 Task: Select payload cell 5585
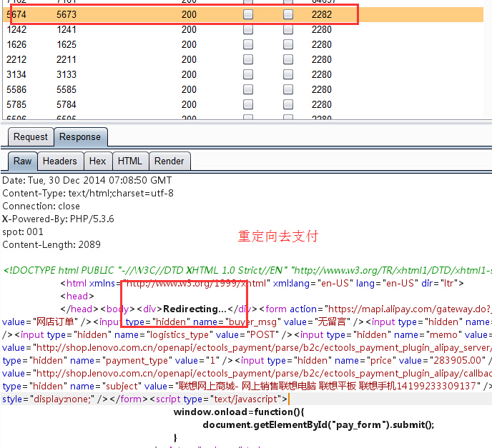67,89
